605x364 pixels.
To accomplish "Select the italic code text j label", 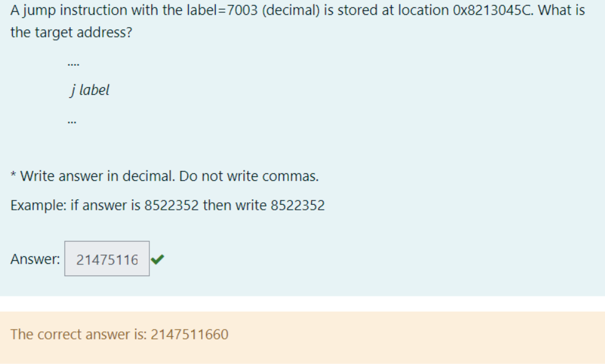I will (x=90, y=90).
